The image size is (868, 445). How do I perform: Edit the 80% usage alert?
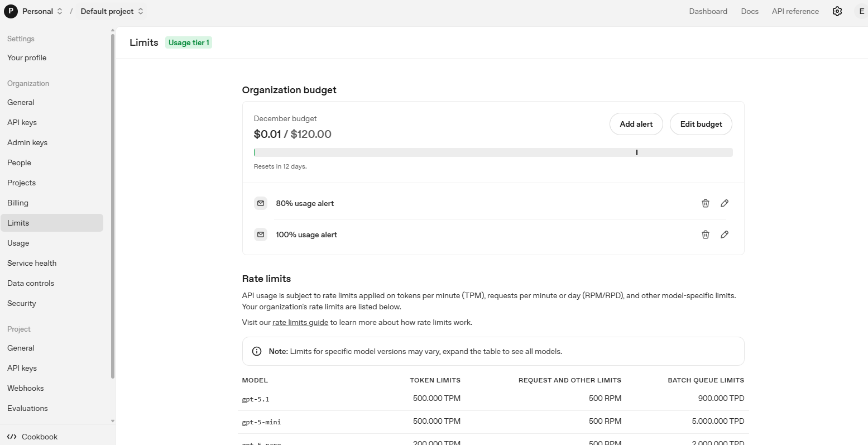[724, 203]
